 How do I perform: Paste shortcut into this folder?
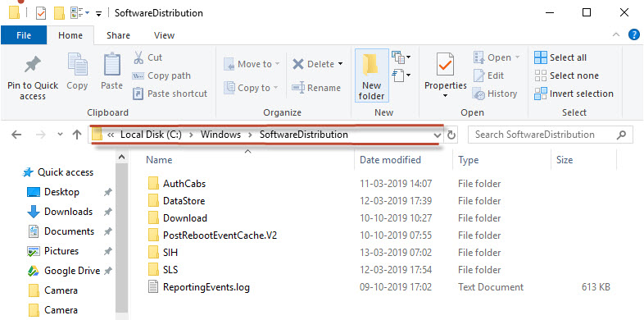click(170, 94)
